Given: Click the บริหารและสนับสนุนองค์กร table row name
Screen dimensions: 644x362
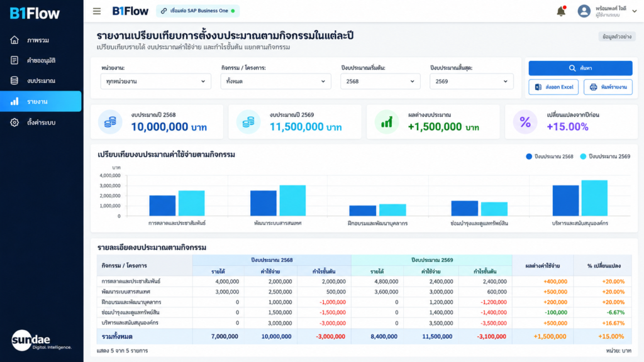Looking at the screenshot, I should click(x=130, y=322).
